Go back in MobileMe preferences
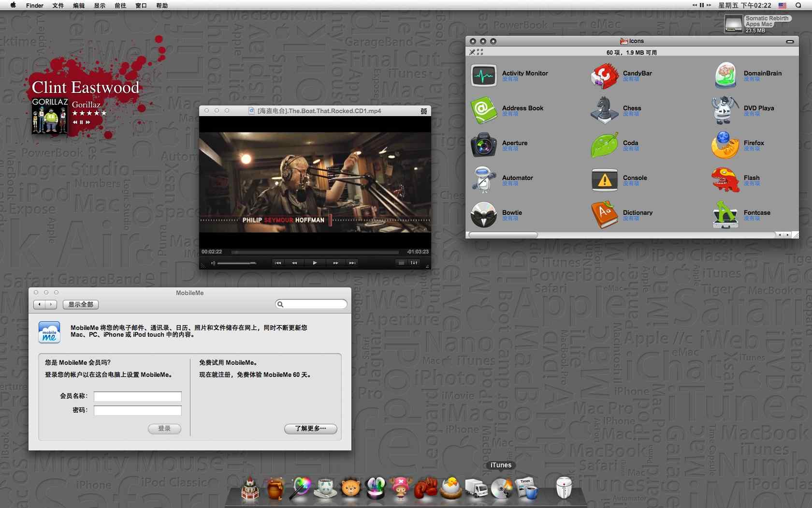The image size is (812, 508). click(40, 304)
